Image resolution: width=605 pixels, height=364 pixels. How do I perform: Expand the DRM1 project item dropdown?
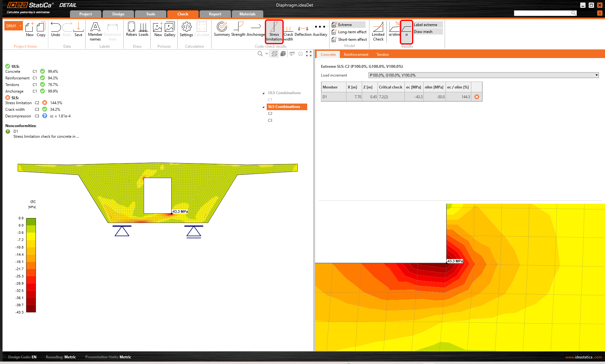point(21,26)
